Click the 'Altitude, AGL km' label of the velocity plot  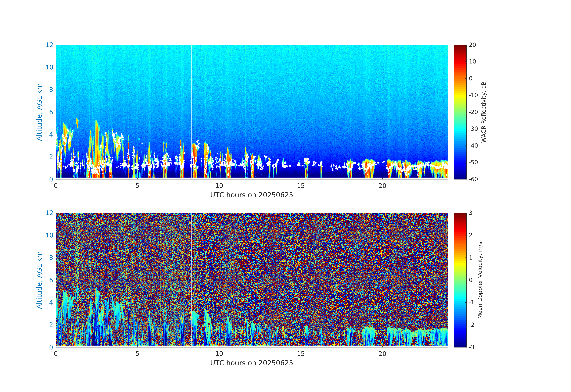(x=39, y=280)
